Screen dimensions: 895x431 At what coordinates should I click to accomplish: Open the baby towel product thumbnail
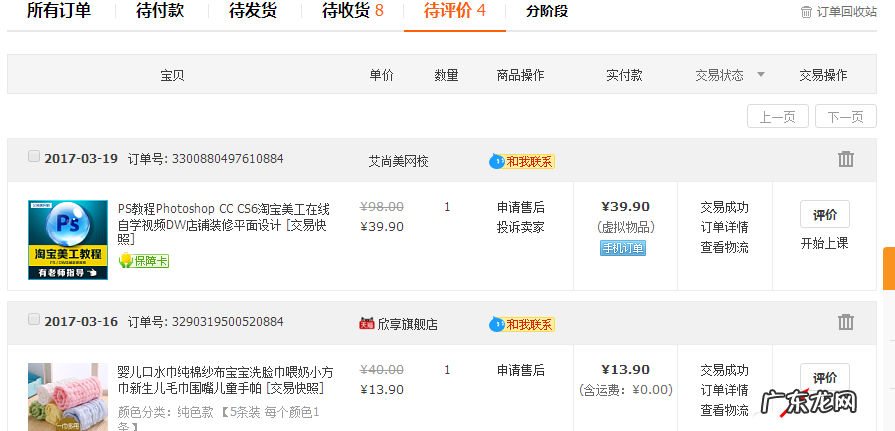tap(68, 397)
